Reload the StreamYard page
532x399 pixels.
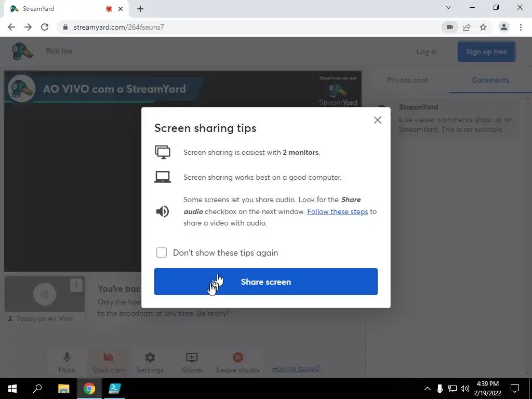click(45, 27)
